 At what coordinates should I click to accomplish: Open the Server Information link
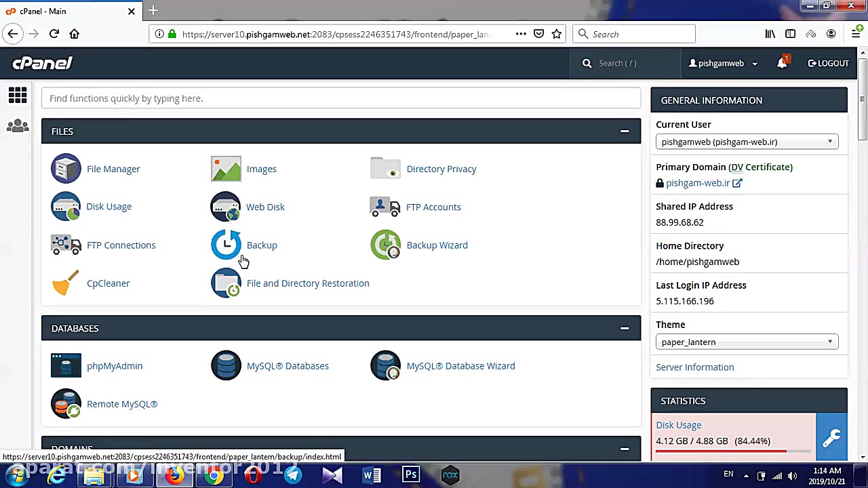click(694, 367)
